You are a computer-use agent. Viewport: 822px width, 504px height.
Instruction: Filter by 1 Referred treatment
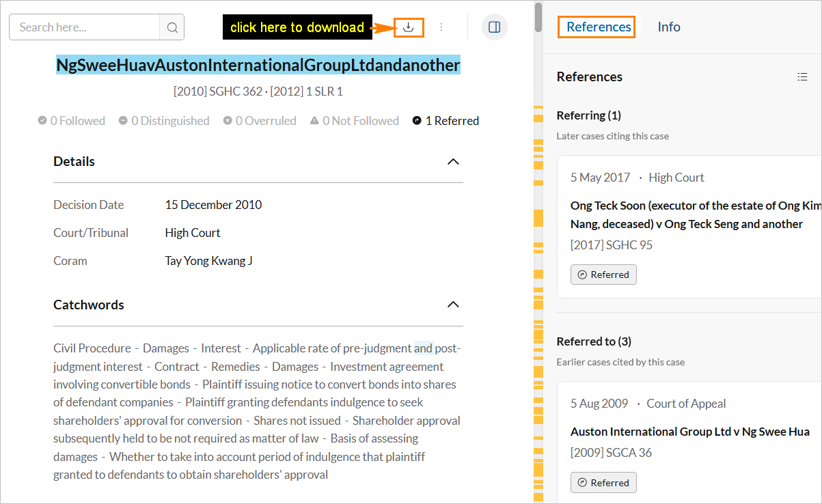pyautogui.click(x=446, y=121)
